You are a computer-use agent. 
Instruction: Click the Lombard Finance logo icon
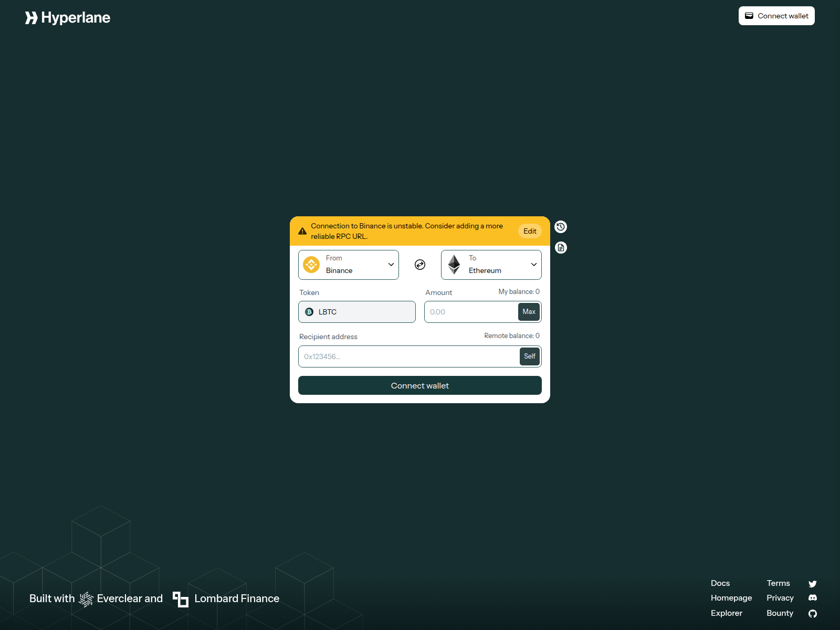coord(181,599)
